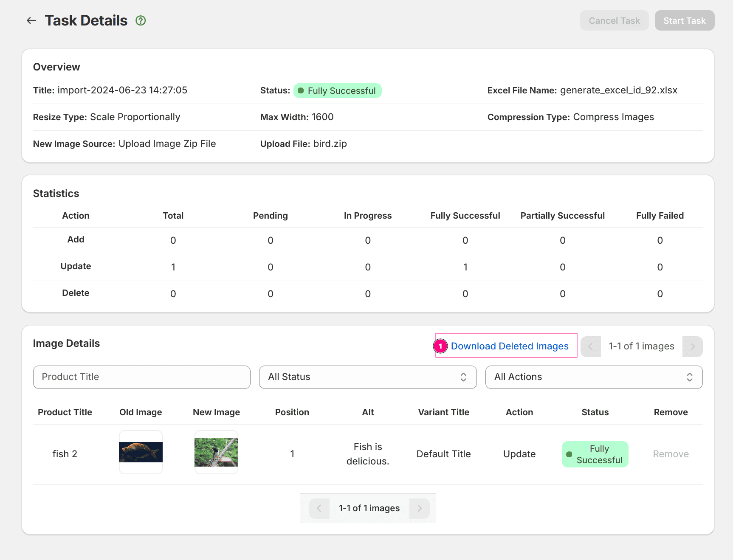Open the new bird image thumbnail

click(216, 452)
